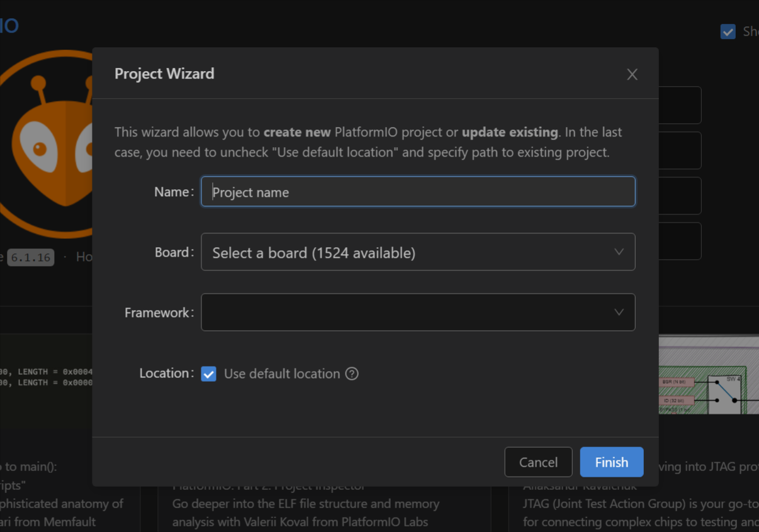Click the help icon beside default location

(352, 374)
